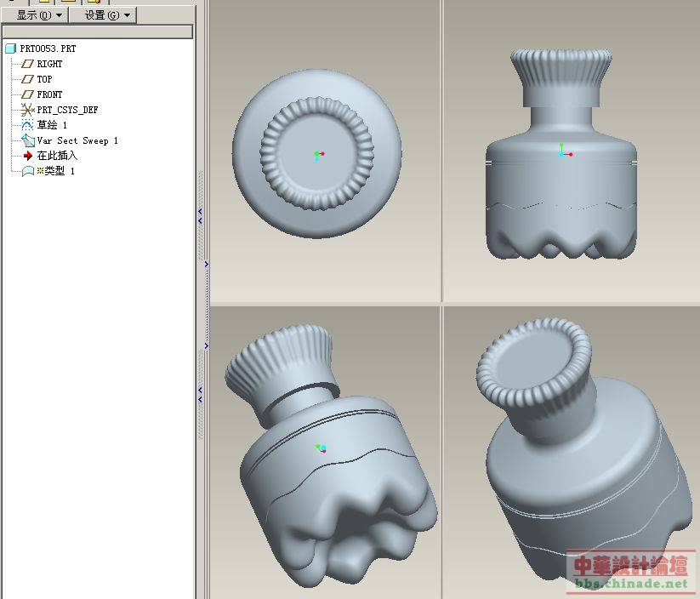Click the RIGHT datum plane icon
Image resolution: width=700 pixels, height=599 pixels.
click(x=28, y=64)
